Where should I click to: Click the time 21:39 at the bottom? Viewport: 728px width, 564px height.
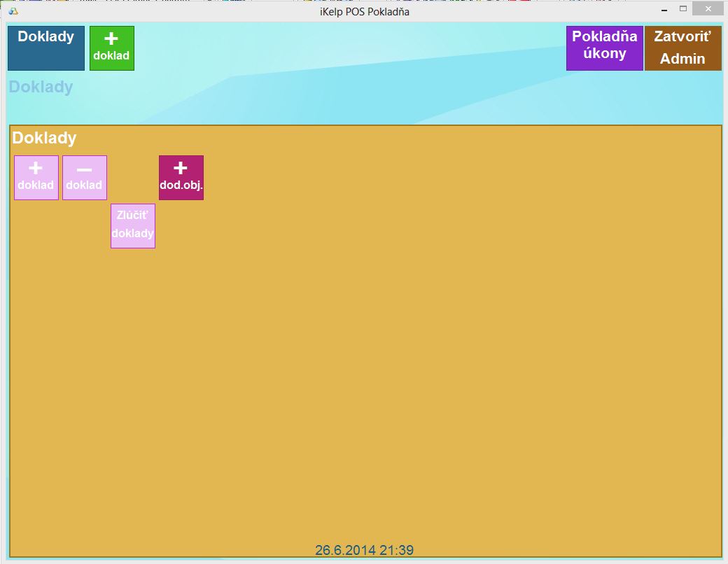(397, 551)
